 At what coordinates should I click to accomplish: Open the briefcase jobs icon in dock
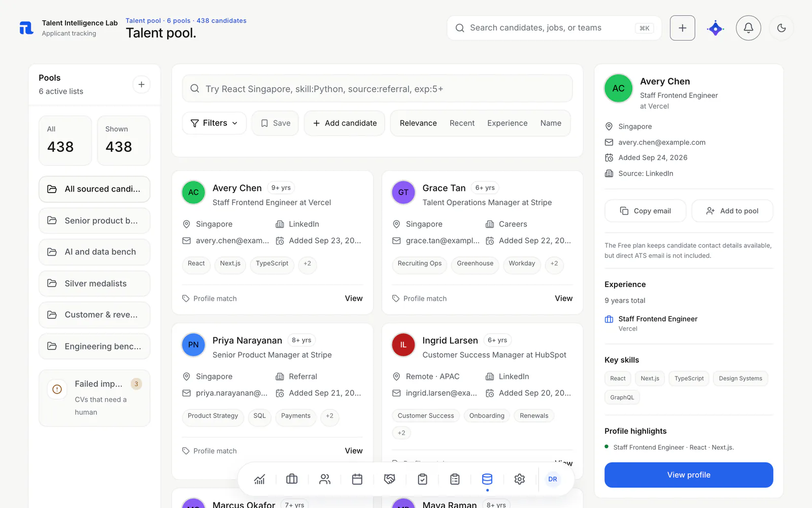[292, 479]
